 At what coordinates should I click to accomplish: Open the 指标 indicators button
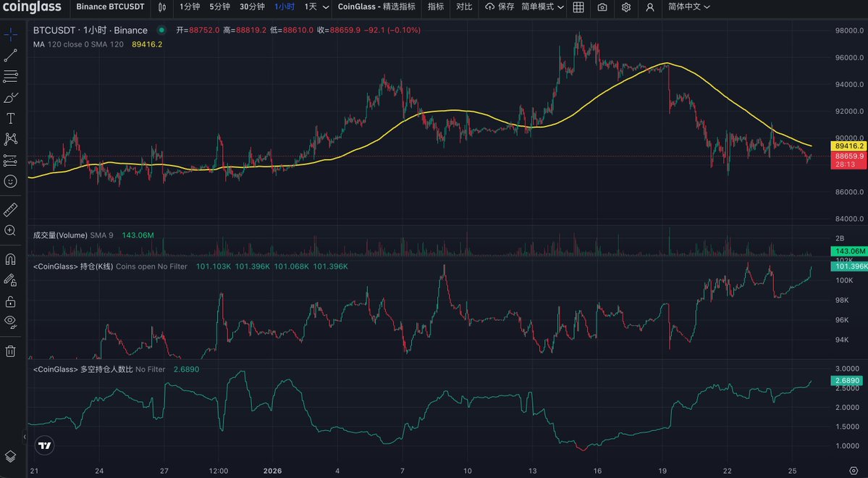pos(436,7)
